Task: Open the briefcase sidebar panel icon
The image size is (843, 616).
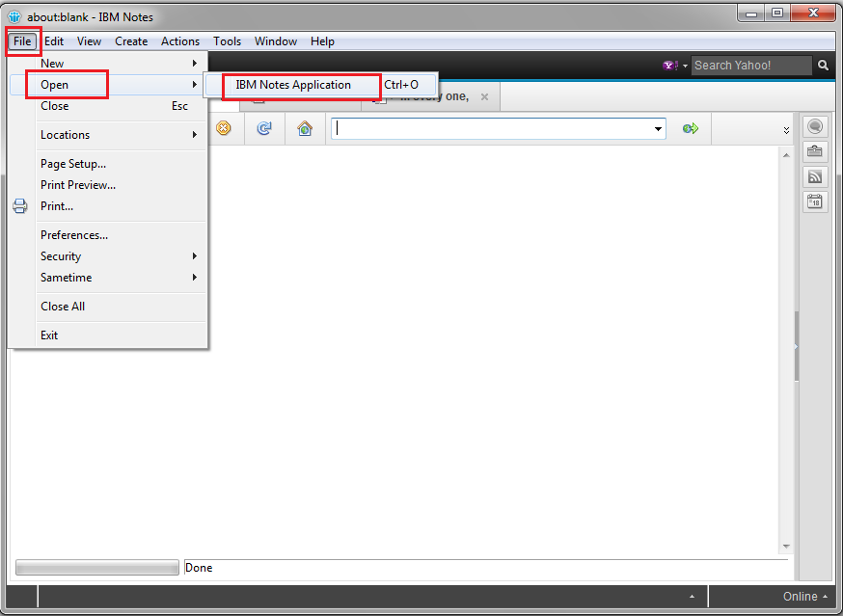Action: [815, 151]
